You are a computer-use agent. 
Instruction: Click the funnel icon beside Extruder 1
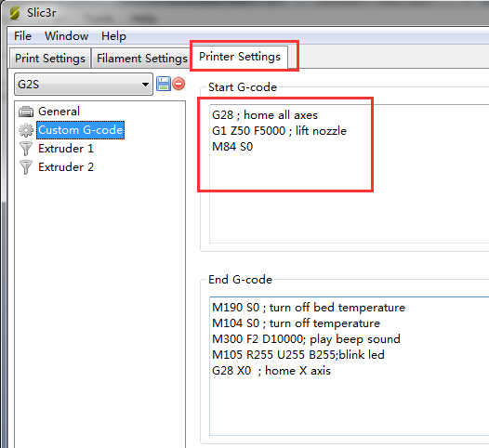click(26, 149)
